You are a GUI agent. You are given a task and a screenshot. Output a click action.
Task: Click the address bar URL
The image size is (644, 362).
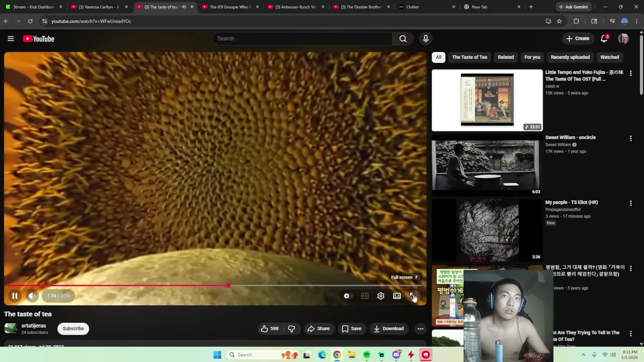[91, 21]
